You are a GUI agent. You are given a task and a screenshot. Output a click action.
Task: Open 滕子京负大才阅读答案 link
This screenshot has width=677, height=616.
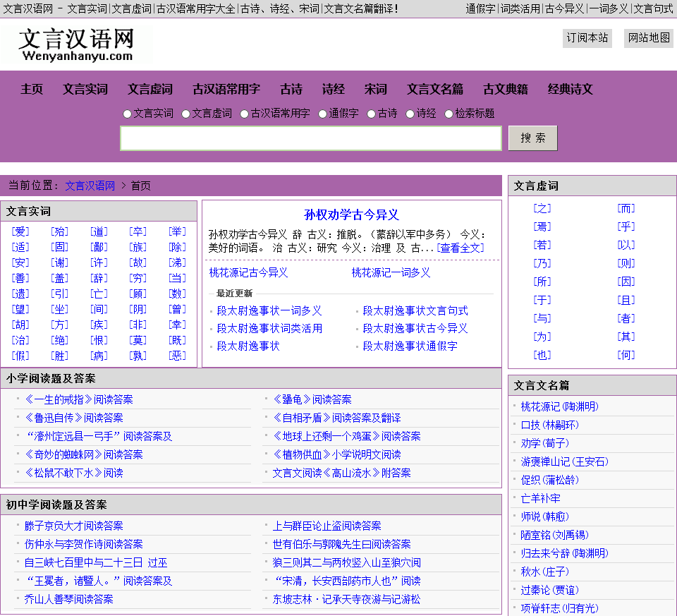tap(74, 526)
